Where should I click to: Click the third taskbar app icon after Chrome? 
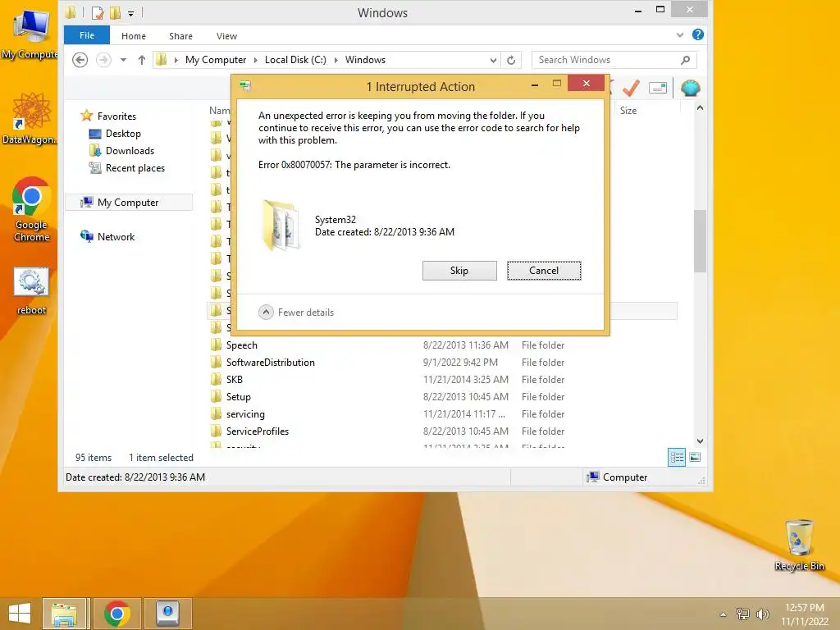pyautogui.click(x=167, y=614)
